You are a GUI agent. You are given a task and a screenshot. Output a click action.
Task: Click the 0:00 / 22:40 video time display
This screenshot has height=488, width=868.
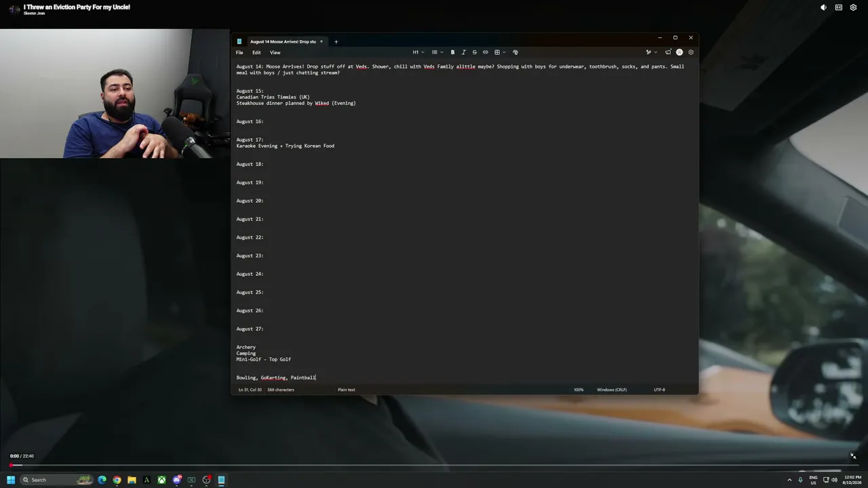(x=22, y=456)
